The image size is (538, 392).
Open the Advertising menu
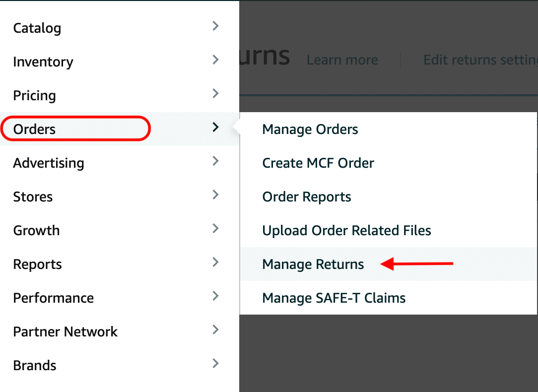[120, 163]
